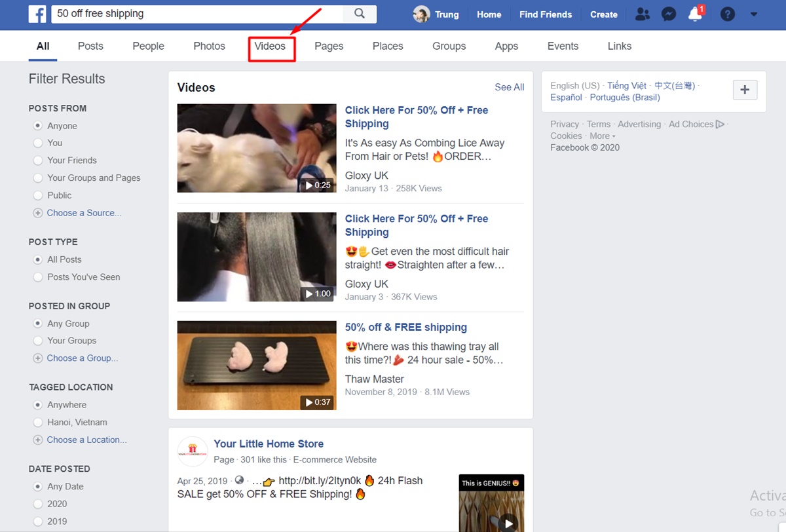This screenshot has width=786, height=532.
Task: Select Public under Posts From
Action: 38,195
